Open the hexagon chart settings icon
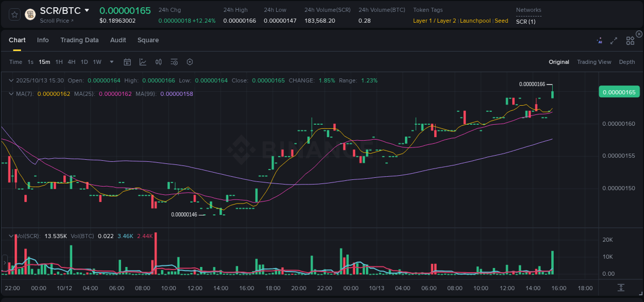This screenshot has width=644, height=302. tap(190, 61)
